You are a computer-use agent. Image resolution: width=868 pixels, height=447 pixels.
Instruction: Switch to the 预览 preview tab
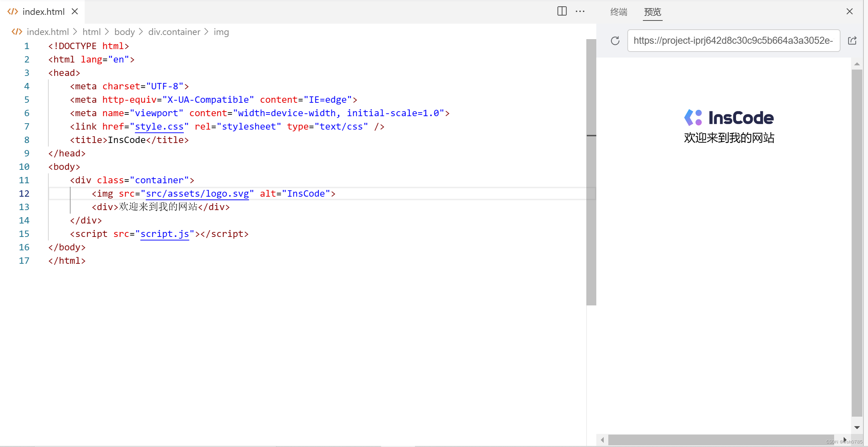(652, 12)
